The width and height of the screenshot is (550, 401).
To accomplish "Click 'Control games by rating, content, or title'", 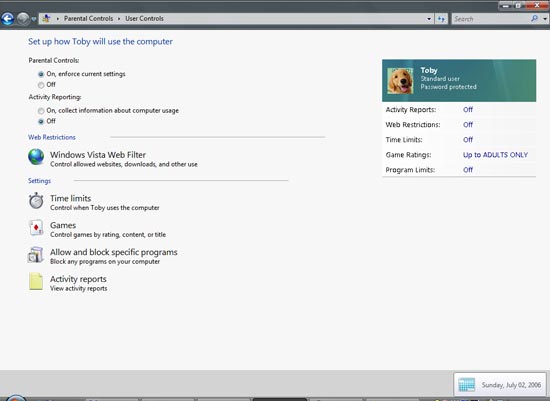I will pos(108,234).
